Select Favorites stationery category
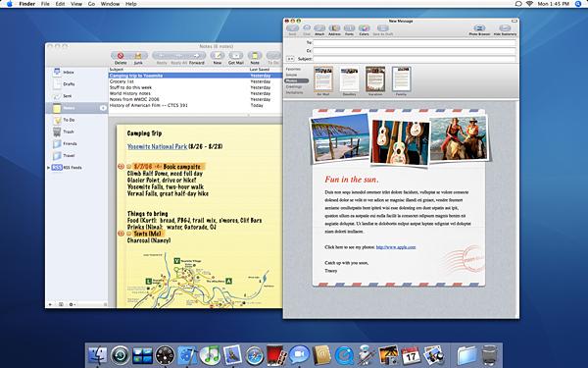This screenshot has width=588, height=368. 293,69
